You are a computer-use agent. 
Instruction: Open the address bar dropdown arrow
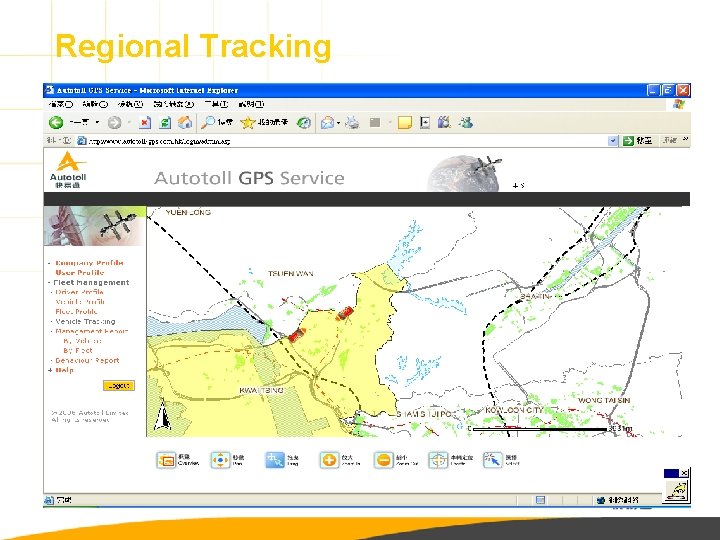pyautogui.click(x=613, y=141)
